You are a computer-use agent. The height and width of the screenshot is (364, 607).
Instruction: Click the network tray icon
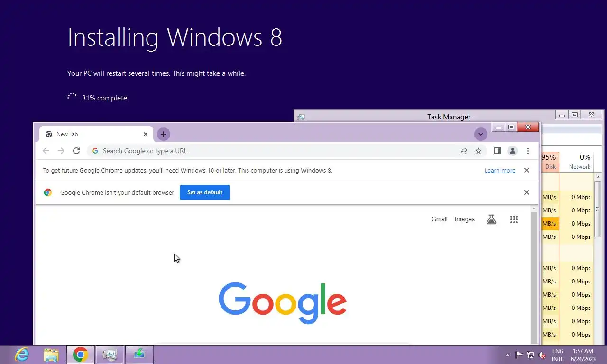[x=531, y=355]
